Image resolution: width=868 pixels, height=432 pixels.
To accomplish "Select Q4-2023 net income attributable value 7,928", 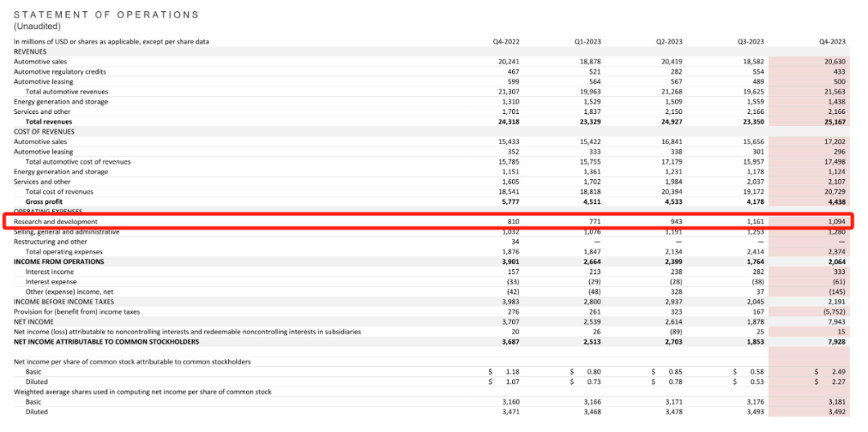I will pos(836,341).
